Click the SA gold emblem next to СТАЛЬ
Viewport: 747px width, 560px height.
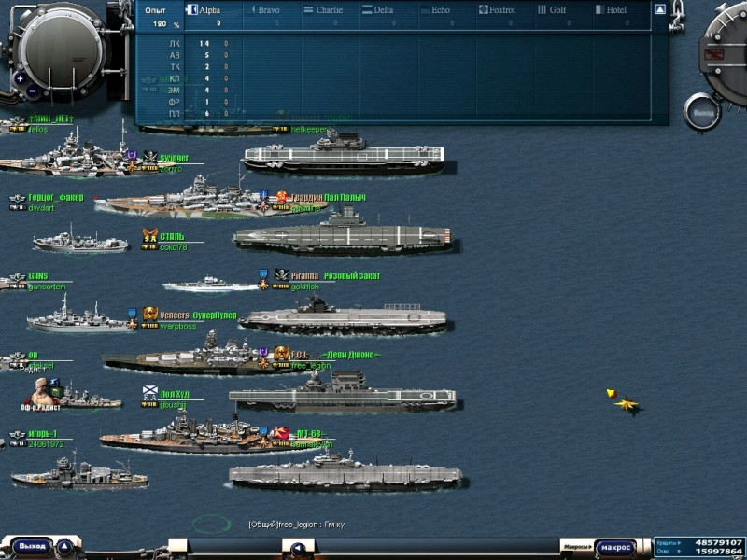[x=150, y=235]
